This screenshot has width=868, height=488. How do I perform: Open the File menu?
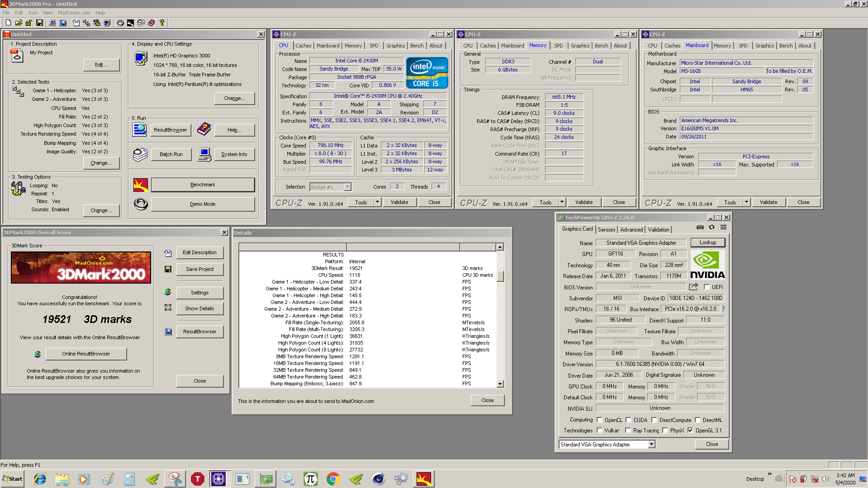click(x=6, y=13)
